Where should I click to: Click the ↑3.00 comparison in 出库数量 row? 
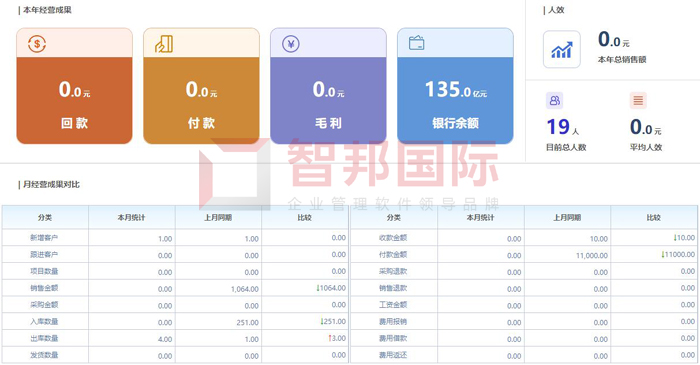(x=337, y=338)
